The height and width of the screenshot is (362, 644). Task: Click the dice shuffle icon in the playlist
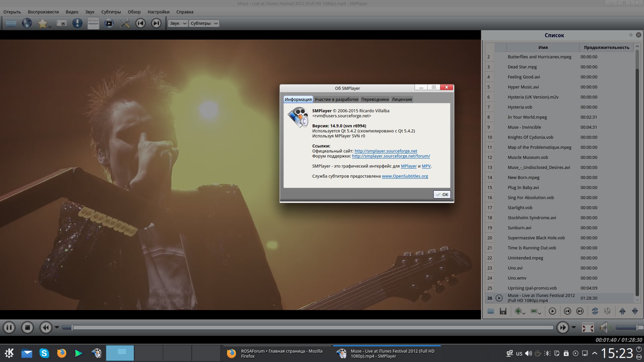607,311
